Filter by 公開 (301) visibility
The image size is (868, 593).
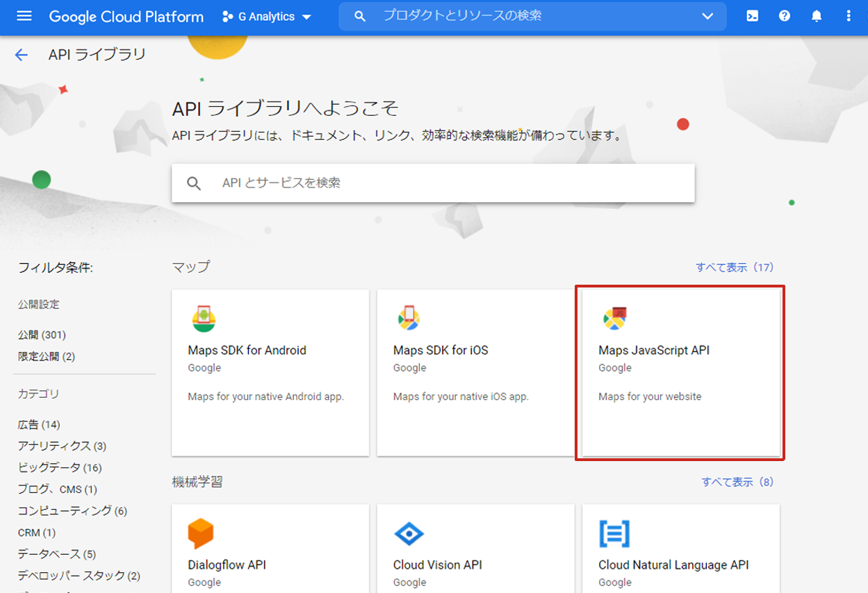coord(42,335)
